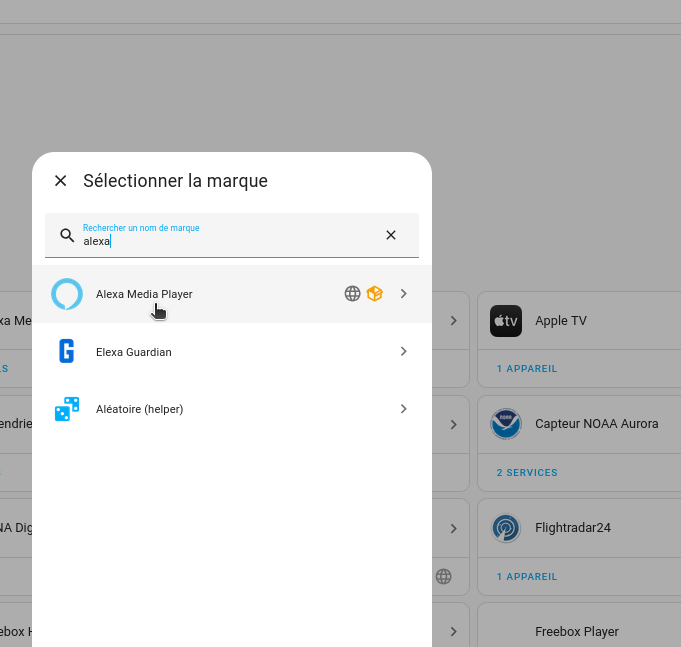Click the Elexa Guardian G logo
This screenshot has height=647, width=681.
click(66, 351)
